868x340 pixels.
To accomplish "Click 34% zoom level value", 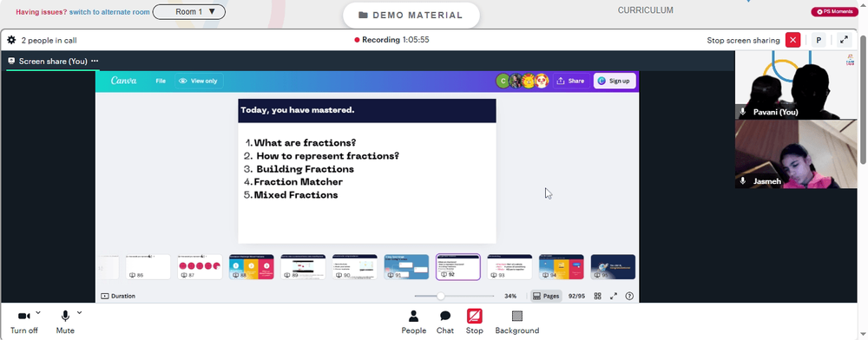I will (510, 297).
